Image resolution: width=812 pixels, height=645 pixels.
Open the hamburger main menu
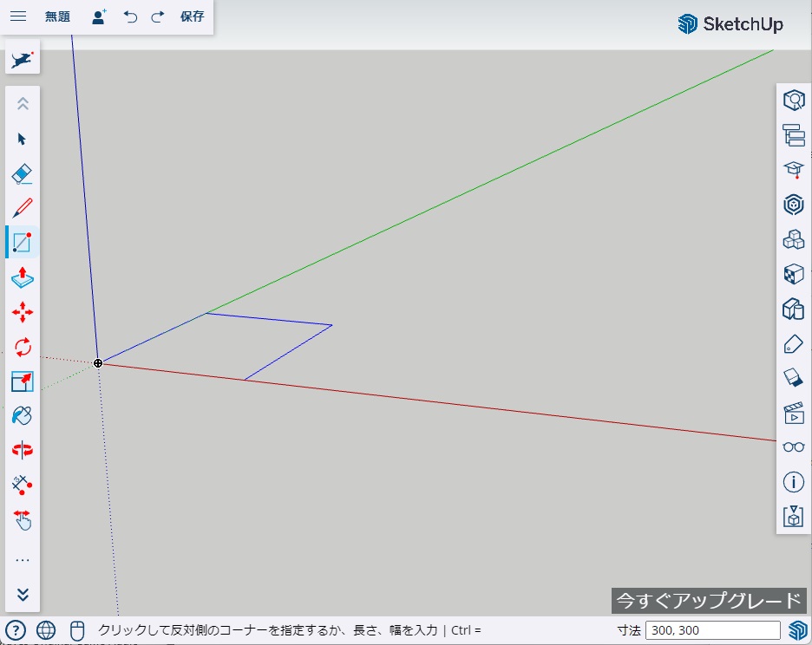pyautogui.click(x=18, y=16)
